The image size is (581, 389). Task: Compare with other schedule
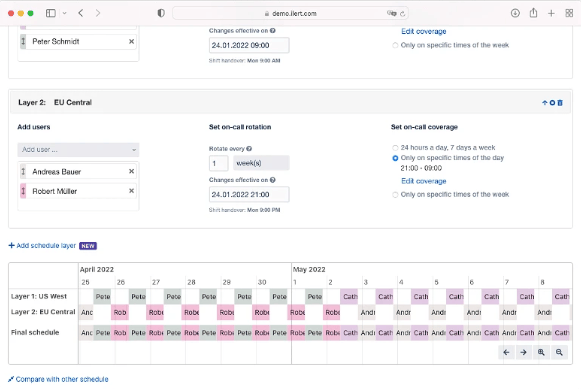[58, 379]
